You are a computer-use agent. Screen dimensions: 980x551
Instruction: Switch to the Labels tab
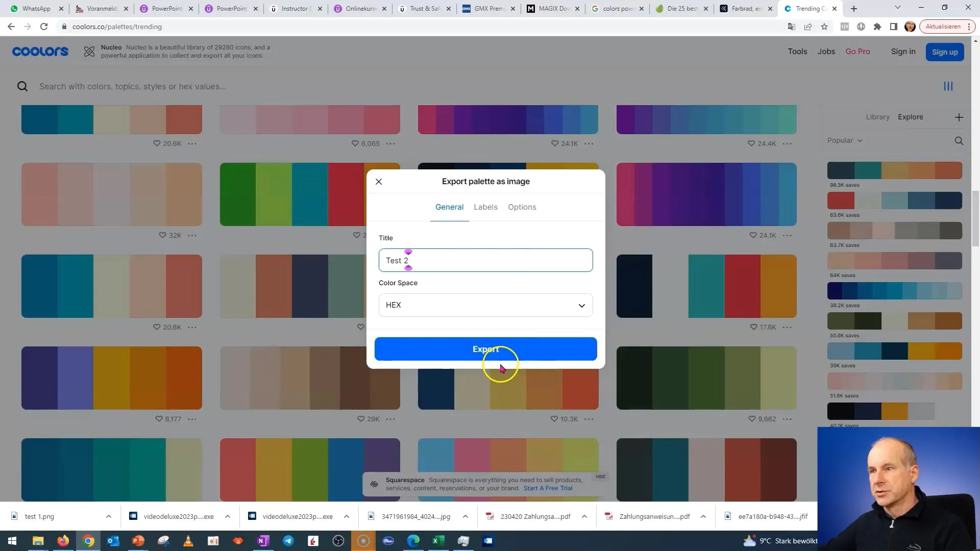coord(486,207)
